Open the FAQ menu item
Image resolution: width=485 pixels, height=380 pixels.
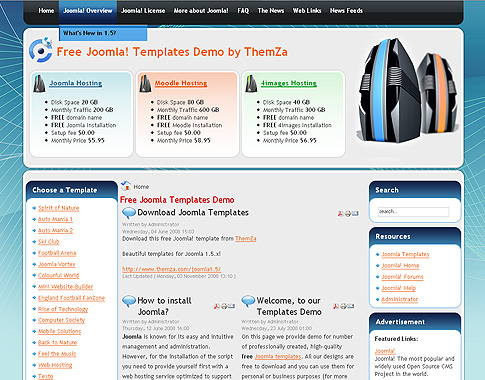tap(243, 11)
